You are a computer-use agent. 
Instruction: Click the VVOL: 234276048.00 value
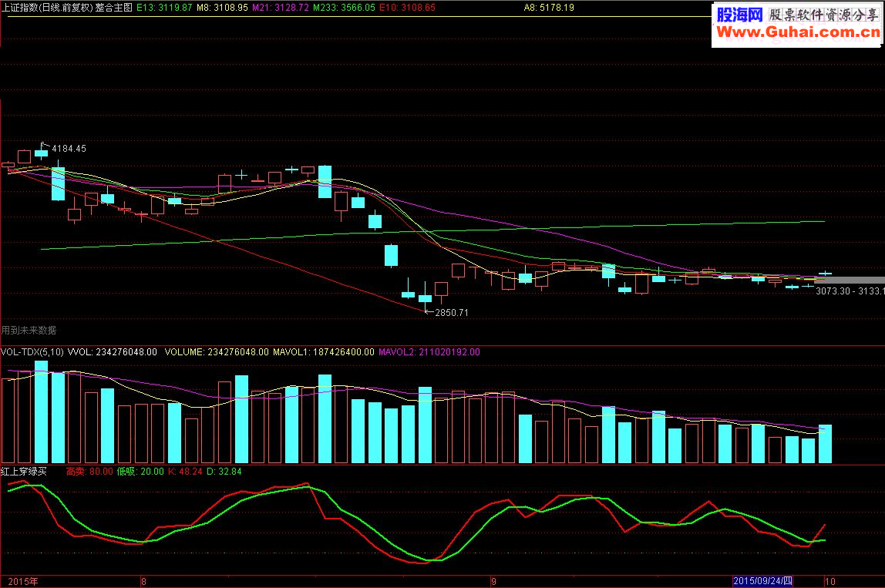coord(113,351)
